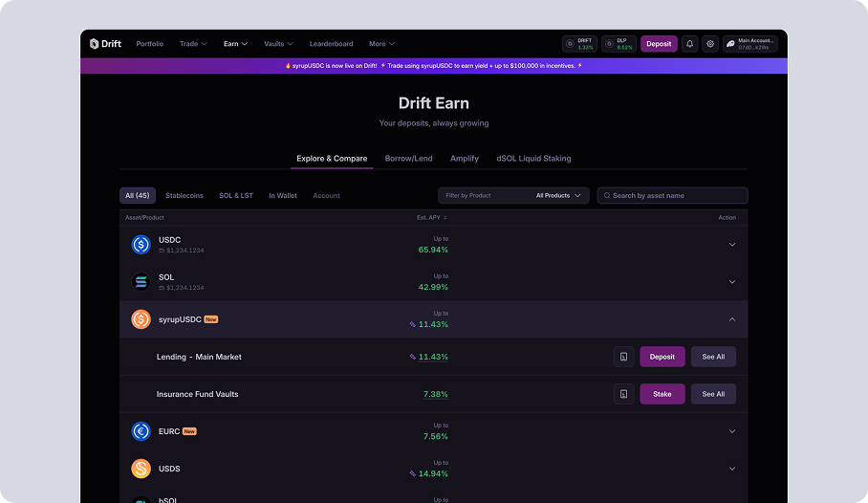Click the syrupUSDC coin icon
868x503 pixels.
141,319
